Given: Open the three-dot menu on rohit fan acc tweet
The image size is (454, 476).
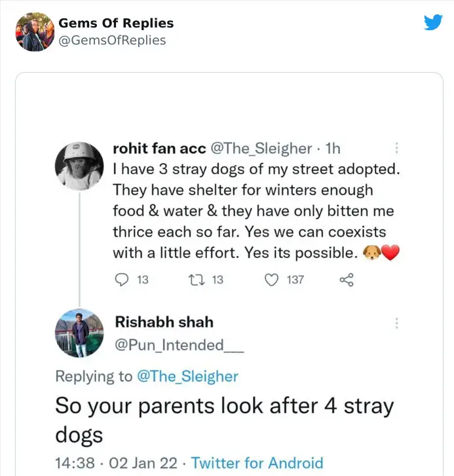Looking at the screenshot, I should click(x=396, y=148).
